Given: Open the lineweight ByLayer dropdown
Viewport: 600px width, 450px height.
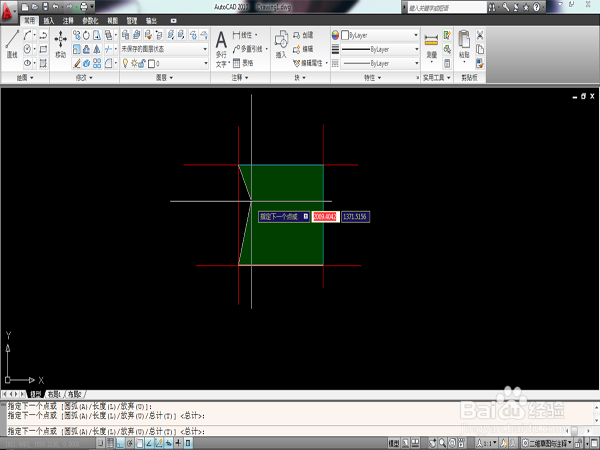Looking at the screenshot, I should click(x=379, y=49).
